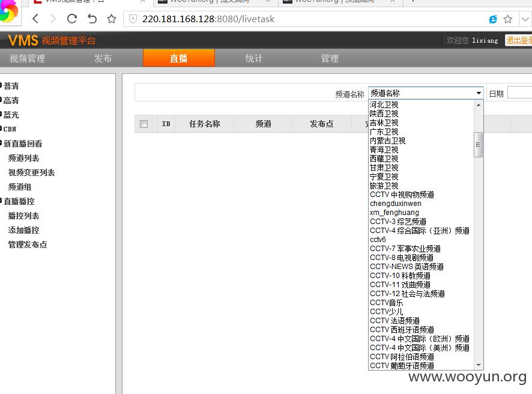The width and height of the screenshot is (532, 394).
Task: Choose CCTV-NEWS 英语频道 from the list
Action: [421, 267]
